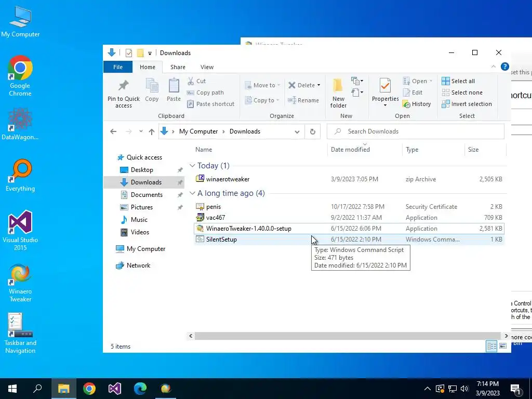Click horizontal scrollbar right arrow
This screenshot has height=399, width=532.
[x=506, y=336]
